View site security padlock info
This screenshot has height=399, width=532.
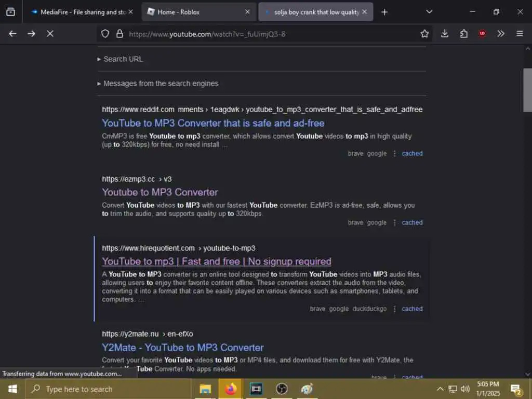point(119,34)
